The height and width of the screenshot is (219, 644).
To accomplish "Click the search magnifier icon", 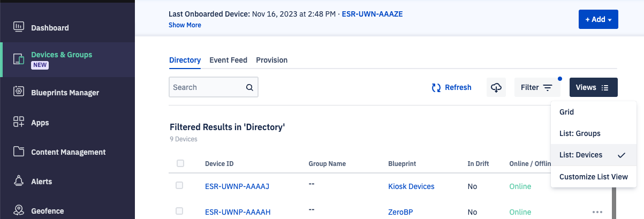I will [x=249, y=87].
